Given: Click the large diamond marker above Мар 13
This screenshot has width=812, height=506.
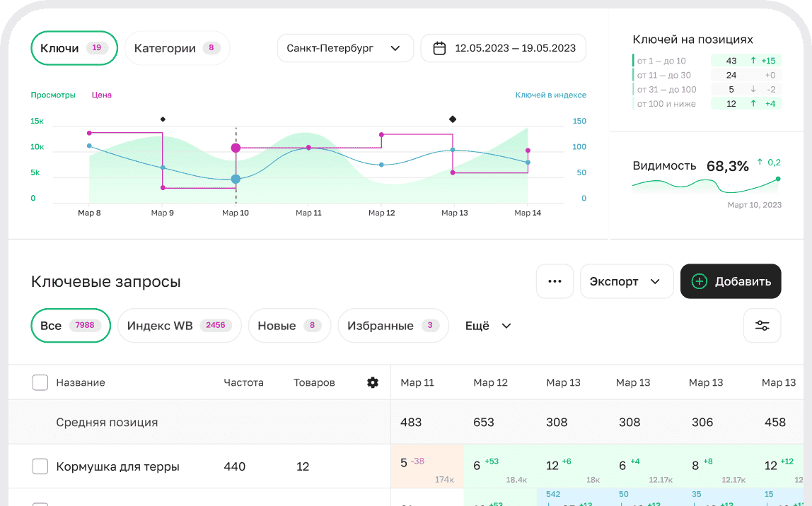Looking at the screenshot, I should point(453,119).
